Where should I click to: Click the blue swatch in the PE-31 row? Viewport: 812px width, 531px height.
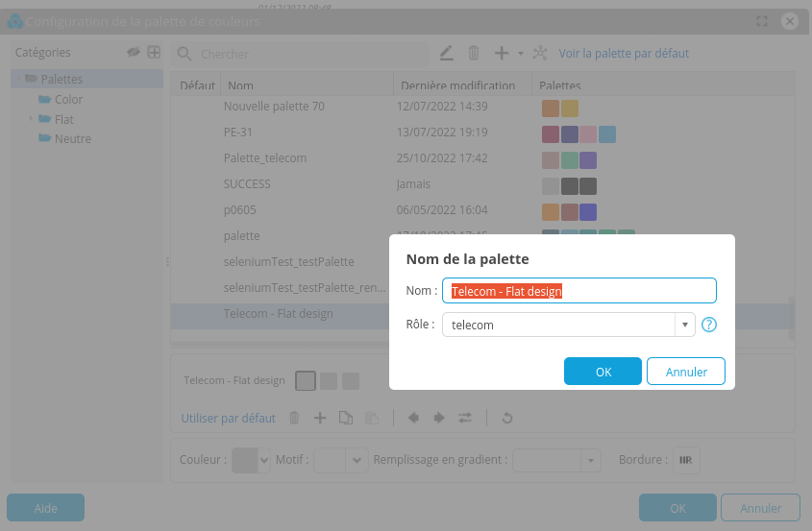point(607,134)
